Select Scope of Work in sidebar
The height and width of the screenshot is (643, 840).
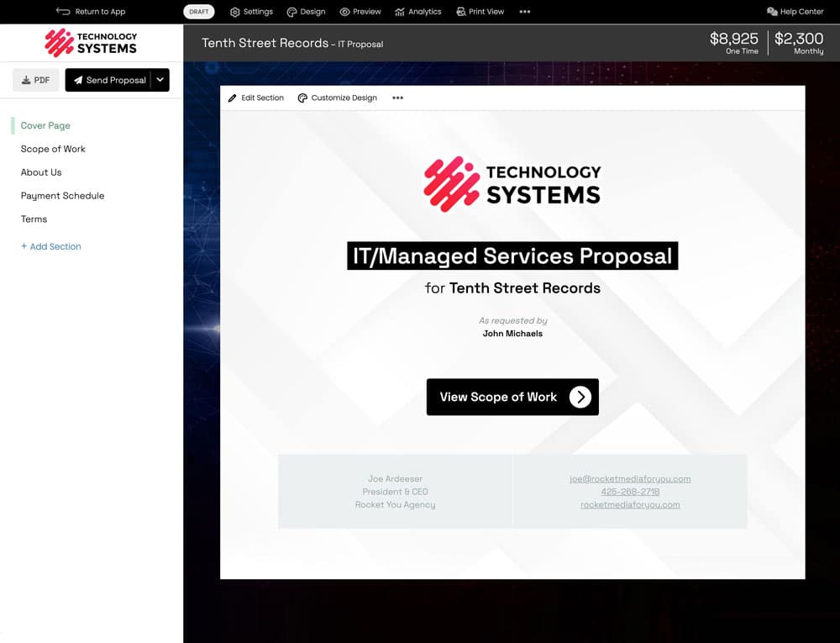pos(53,149)
